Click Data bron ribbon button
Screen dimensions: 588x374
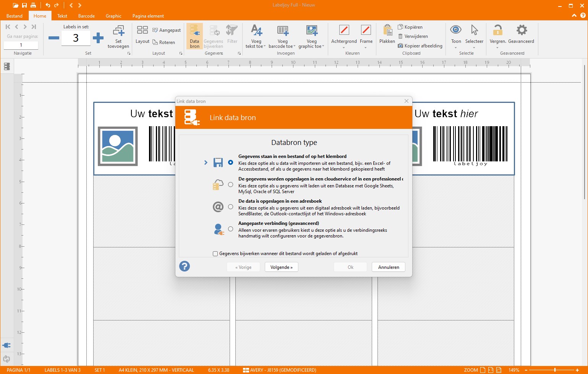pos(194,36)
